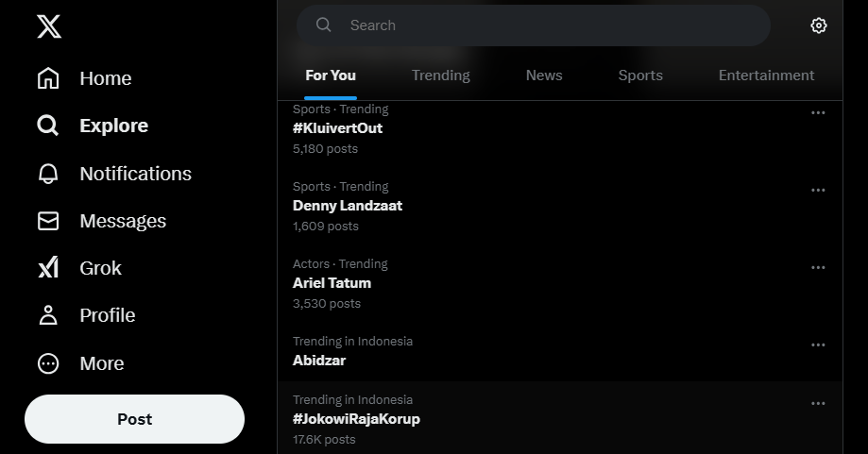Select the Explore magnifier icon
The image size is (868, 454).
point(48,126)
